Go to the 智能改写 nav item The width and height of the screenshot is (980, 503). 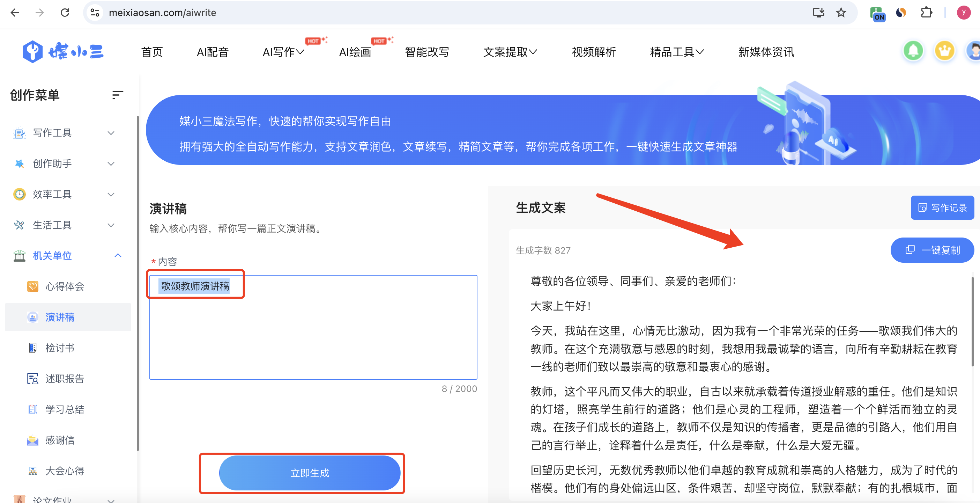[426, 52]
